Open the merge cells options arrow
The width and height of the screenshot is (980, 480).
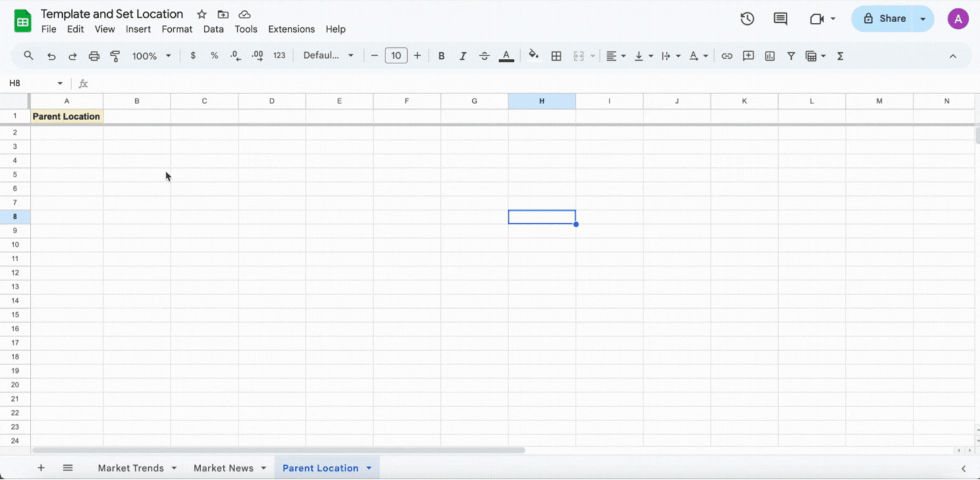click(x=593, y=56)
